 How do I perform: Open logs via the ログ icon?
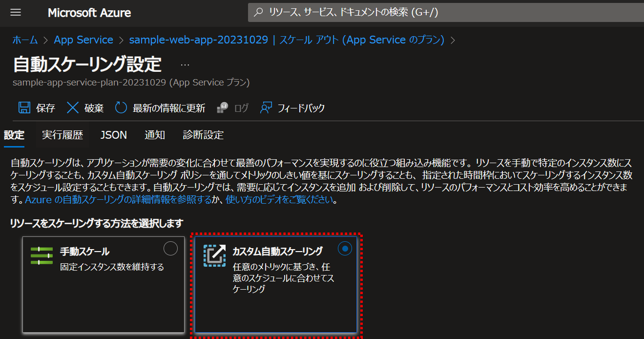point(222,107)
